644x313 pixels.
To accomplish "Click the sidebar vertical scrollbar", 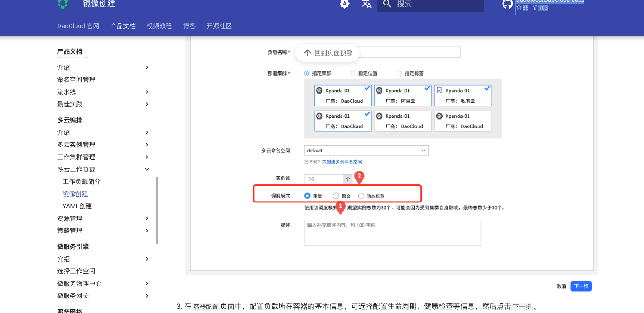I will (x=157, y=210).
